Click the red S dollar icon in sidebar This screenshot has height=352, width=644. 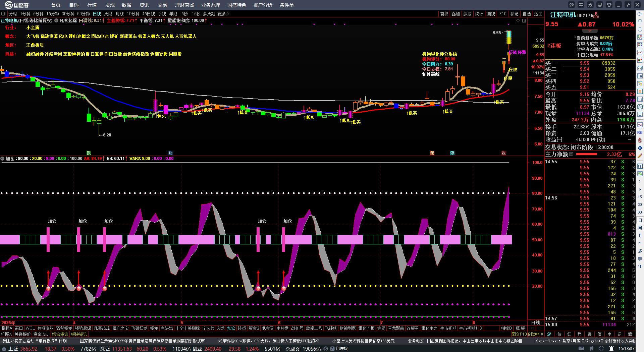[x=640, y=140]
